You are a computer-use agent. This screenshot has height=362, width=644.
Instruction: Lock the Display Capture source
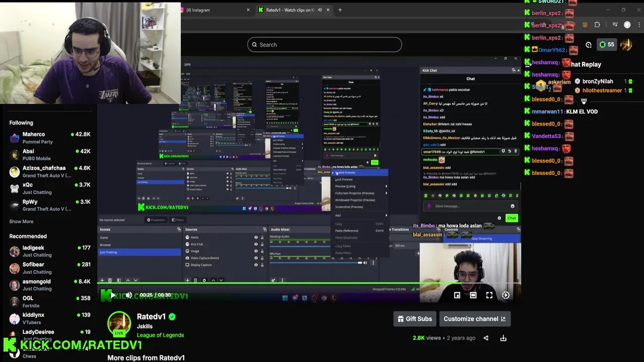point(262,265)
